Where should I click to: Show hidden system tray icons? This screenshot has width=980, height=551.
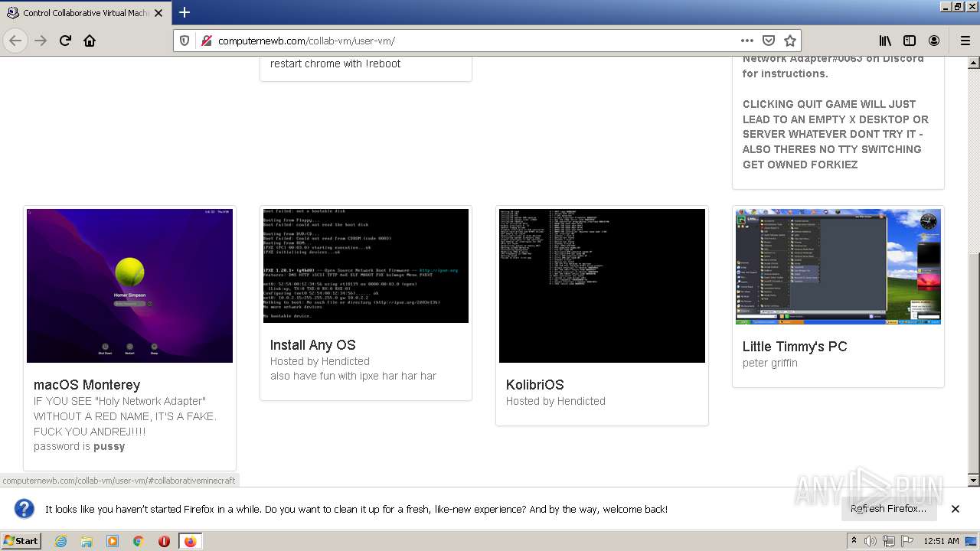pyautogui.click(x=854, y=541)
